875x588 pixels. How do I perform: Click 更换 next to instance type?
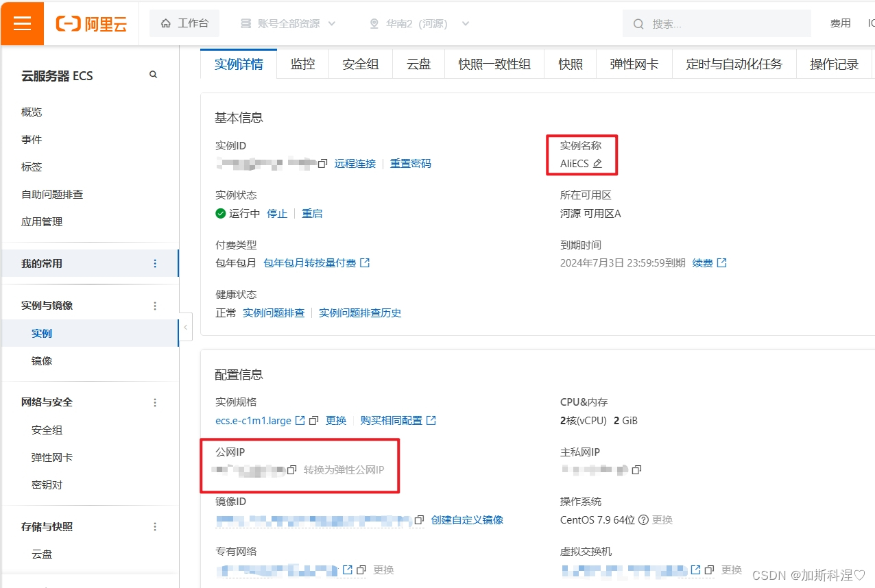click(336, 421)
